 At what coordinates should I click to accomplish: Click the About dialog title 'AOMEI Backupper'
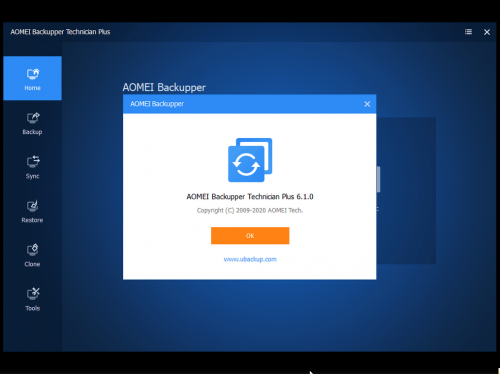pos(157,104)
